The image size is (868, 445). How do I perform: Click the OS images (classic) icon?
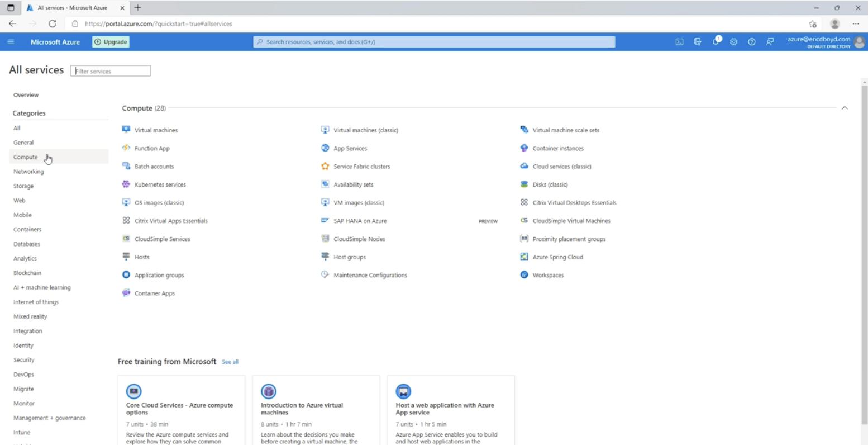pos(126,202)
